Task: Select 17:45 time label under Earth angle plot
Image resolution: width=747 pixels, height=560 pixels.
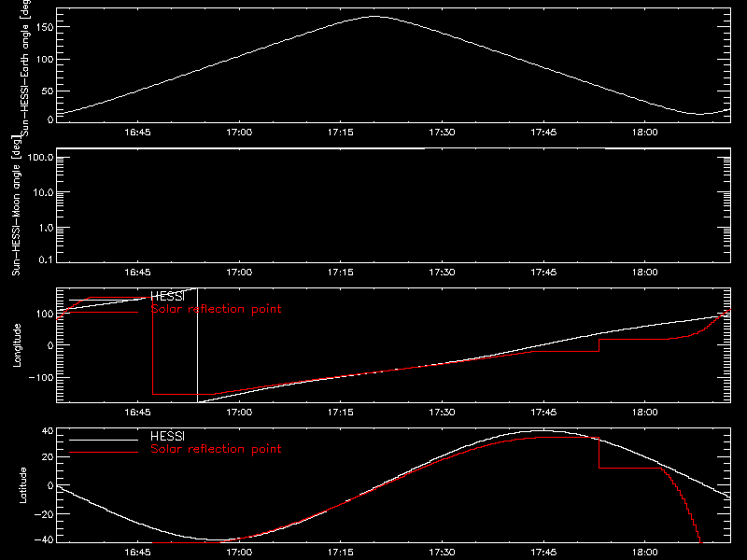Action: [543, 133]
